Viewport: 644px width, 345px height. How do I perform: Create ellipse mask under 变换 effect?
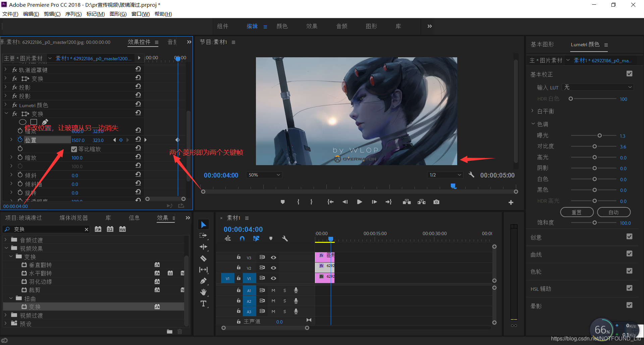(22, 122)
